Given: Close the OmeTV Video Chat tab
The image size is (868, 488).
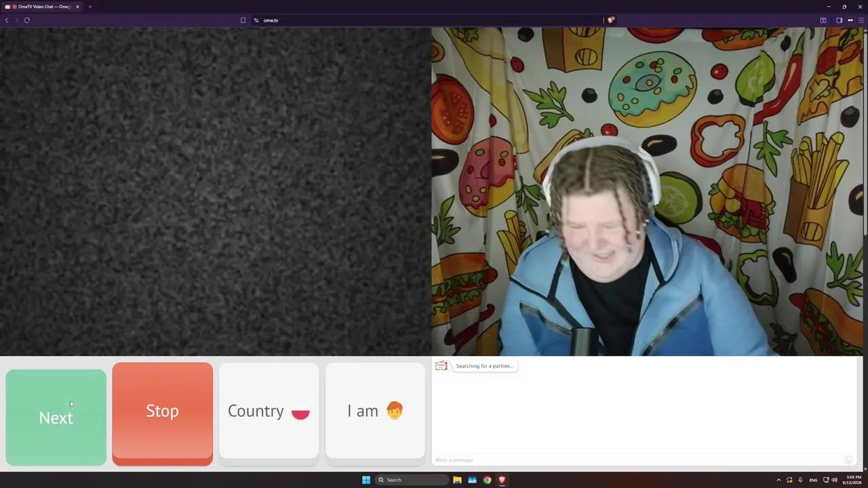Looking at the screenshot, I should (x=77, y=7).
